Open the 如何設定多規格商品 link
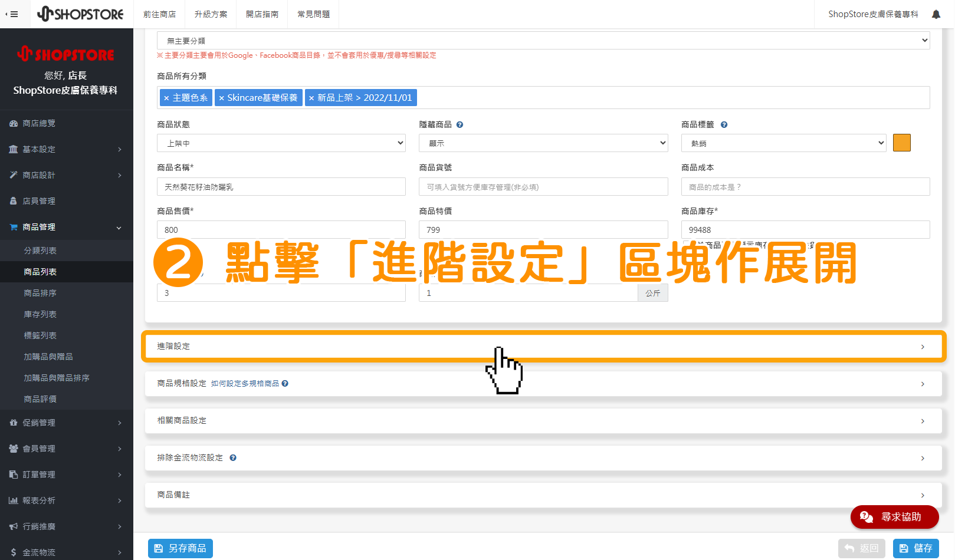Image resolution: width=955 pixels, height=560 pixels. [x=245, y=384]
